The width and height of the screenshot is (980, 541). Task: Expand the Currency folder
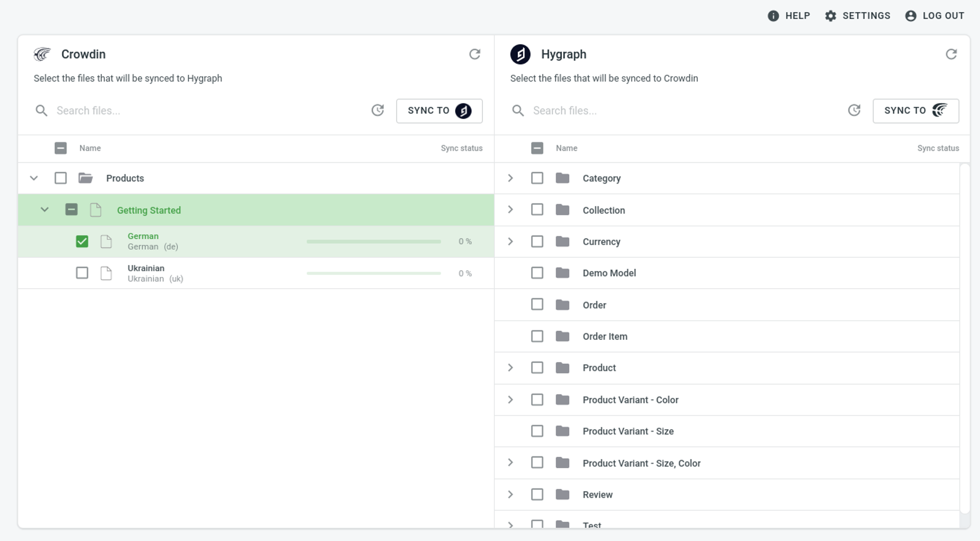coord(510,241)
